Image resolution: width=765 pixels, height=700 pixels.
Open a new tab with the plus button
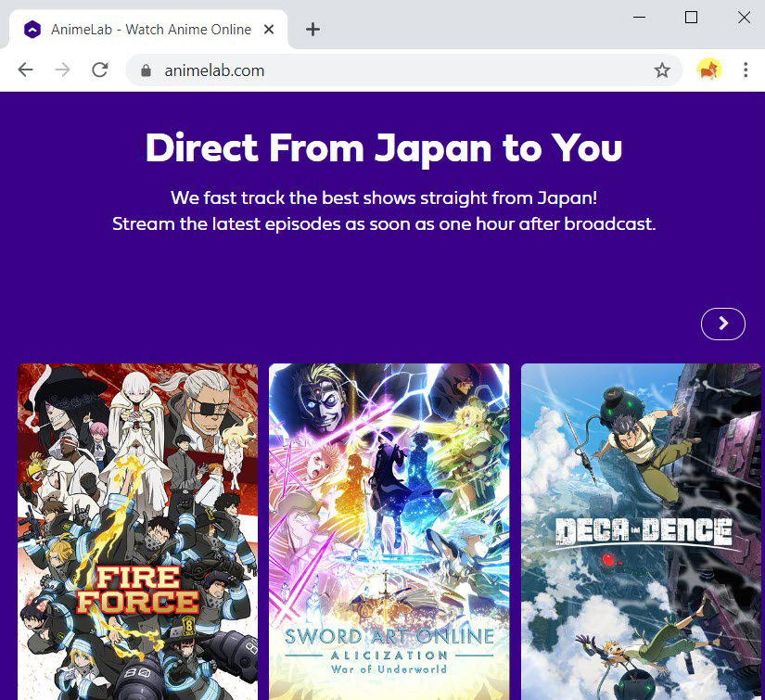click(x=312, y=30)
